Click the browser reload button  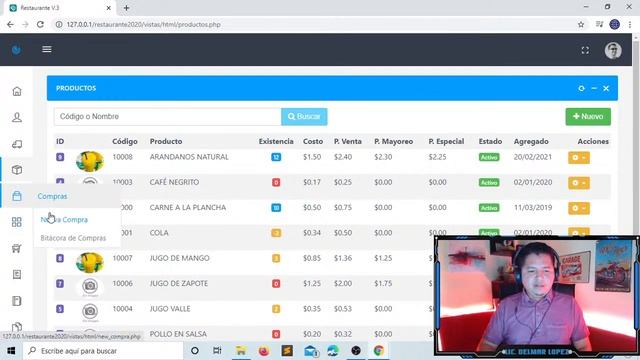pos(40,24)
